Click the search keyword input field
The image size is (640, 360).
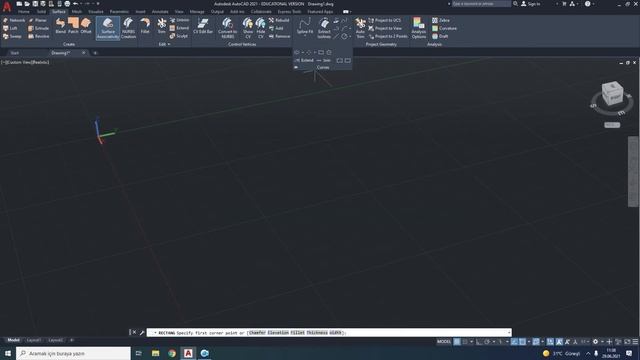[481, 4]
